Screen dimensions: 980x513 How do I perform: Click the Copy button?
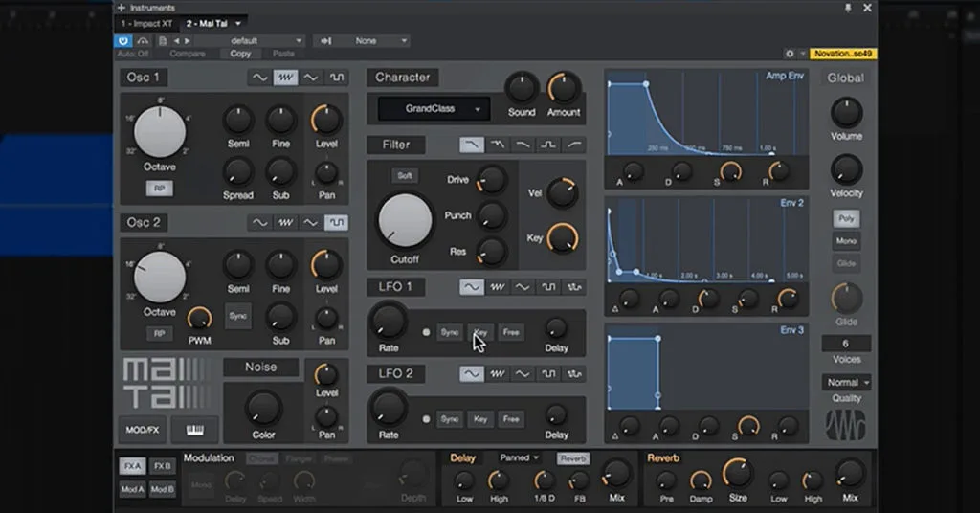point(240,54)
